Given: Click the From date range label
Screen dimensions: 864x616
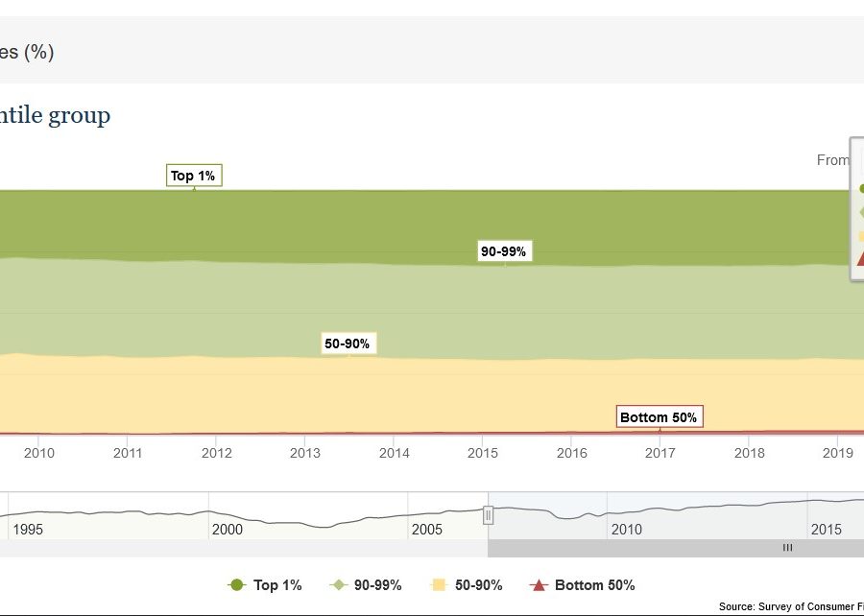Looking at the screenshot, I should [832, 160].
